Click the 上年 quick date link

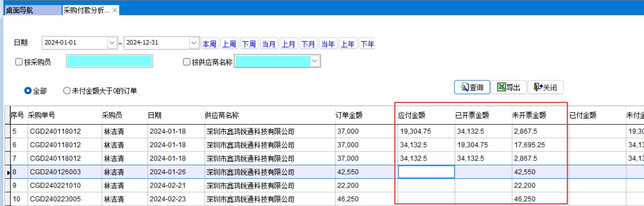tap(348, 44)
